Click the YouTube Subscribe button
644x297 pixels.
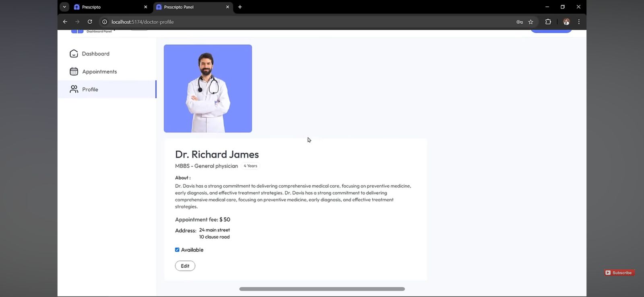[619, 272]
